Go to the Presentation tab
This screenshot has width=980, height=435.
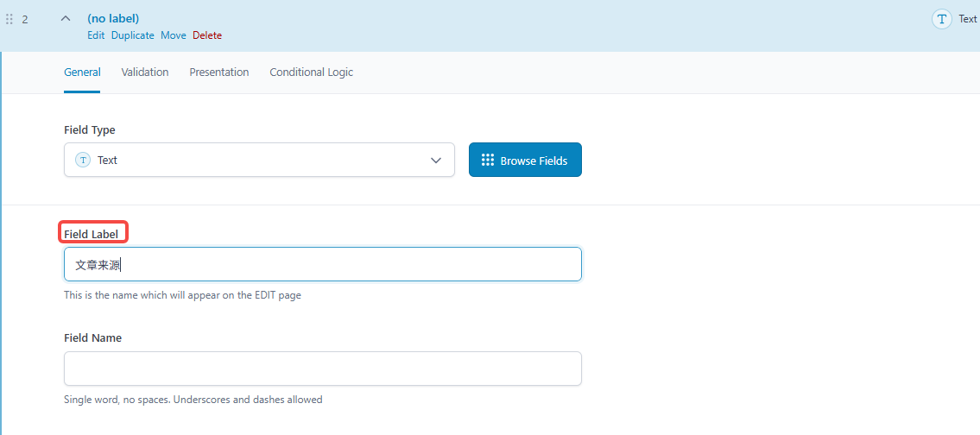pos(219,72)
